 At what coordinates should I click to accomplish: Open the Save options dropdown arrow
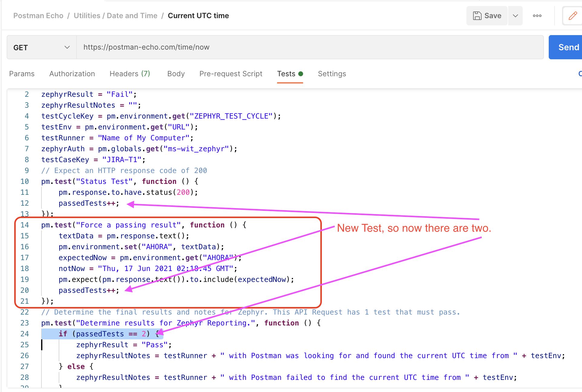(x=515, y=16)
